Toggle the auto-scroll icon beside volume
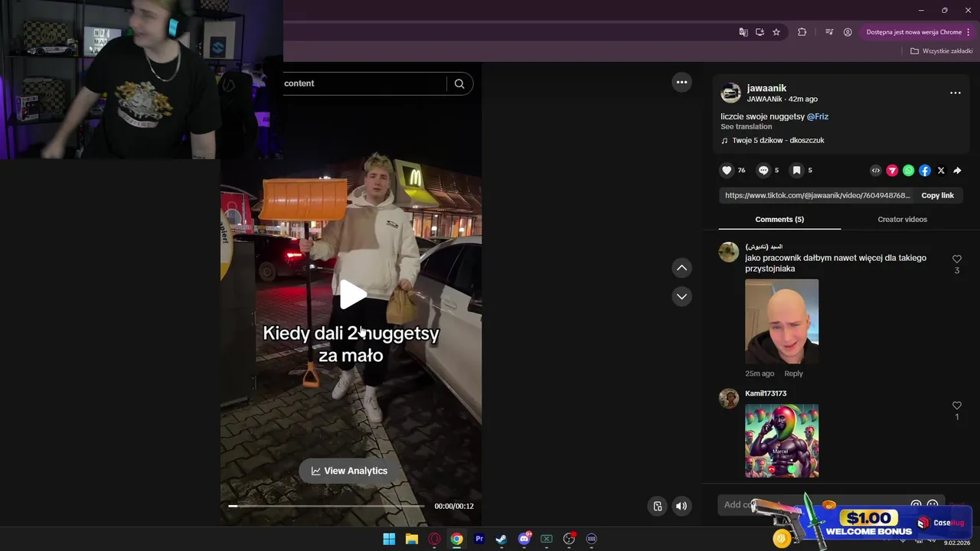Viewport: 980px width, 551px height. pyautogui.click(x=658, y=506)
